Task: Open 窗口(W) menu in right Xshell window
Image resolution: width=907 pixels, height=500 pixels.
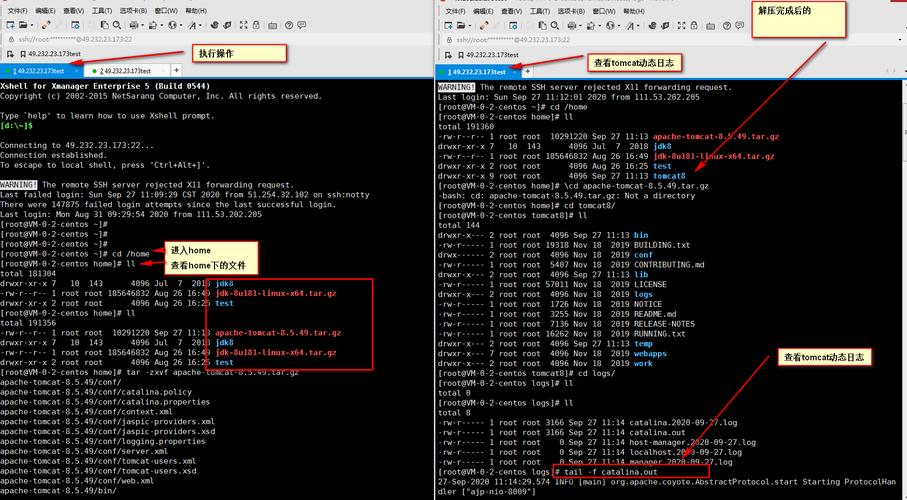Action: coord(604,12)
